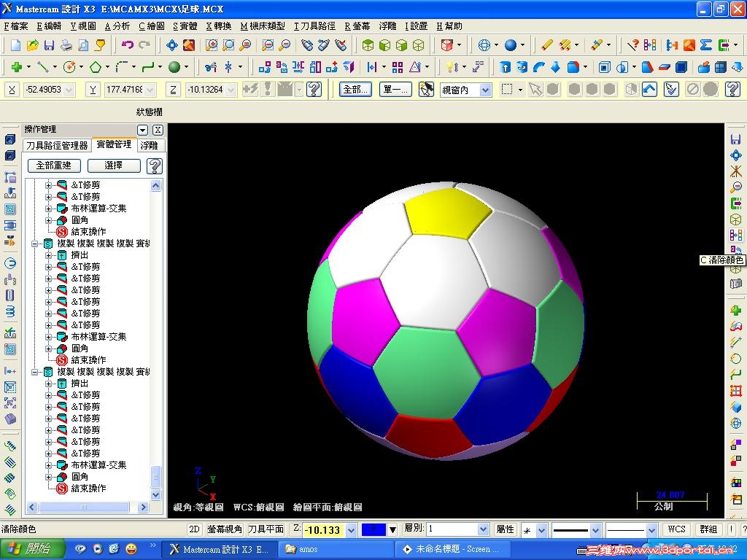Open the 分析 menu
747x560 pixels.
(x=117, y=26)
